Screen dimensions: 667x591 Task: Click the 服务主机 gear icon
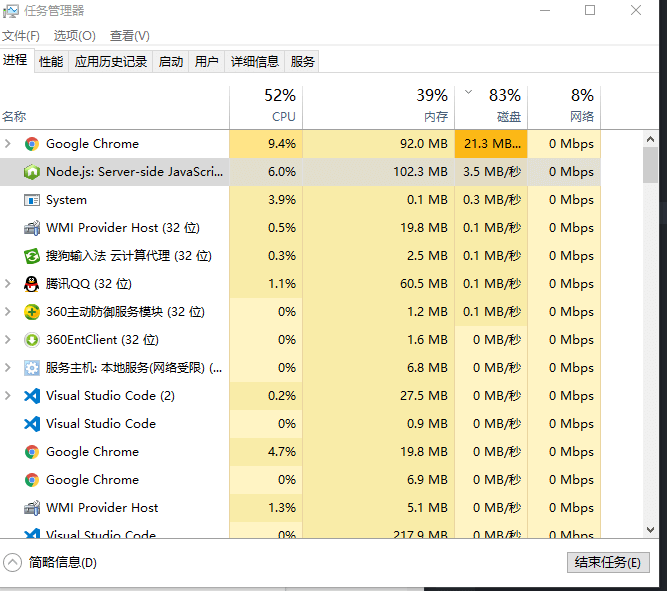tap(32, 368)
